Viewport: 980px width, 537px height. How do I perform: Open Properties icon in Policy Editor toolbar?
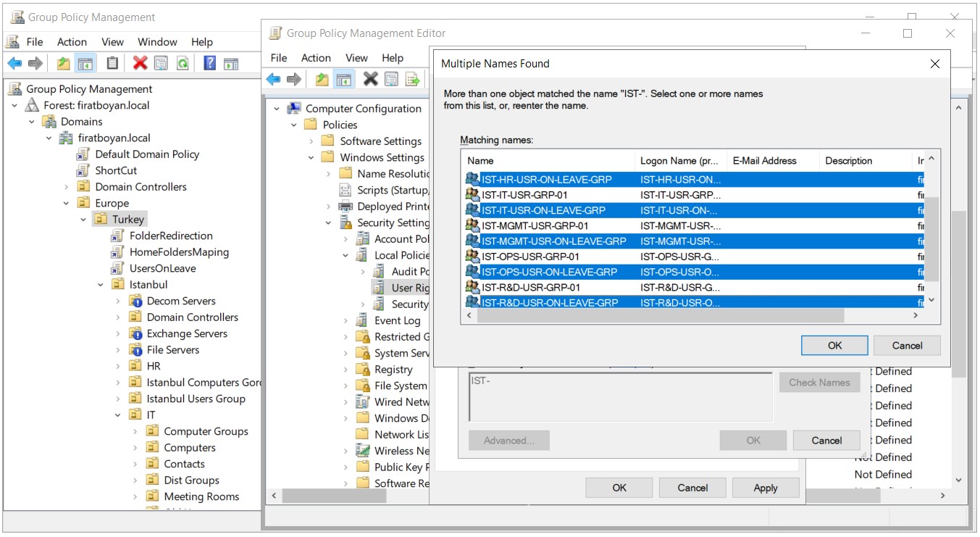pyautogui.click(x=392, y=79)
